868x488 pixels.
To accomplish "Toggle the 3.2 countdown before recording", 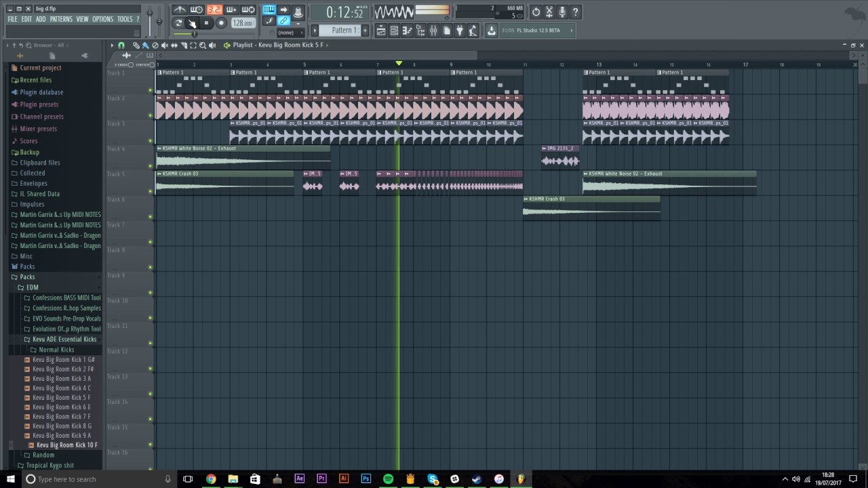I will 214,10.
